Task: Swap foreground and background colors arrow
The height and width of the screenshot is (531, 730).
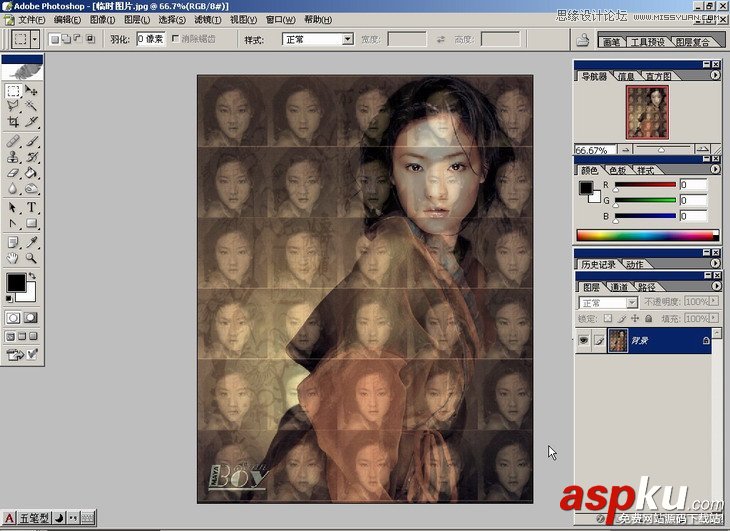Action: coord(32,276)
